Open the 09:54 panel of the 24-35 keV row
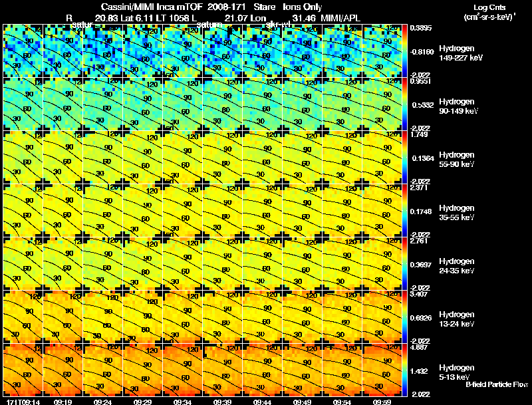 [342, 264]
